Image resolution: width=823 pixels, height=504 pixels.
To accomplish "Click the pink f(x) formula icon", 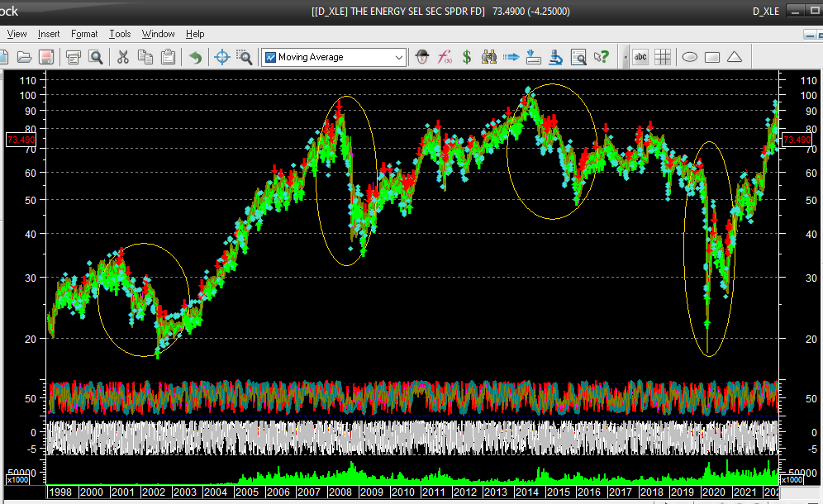I will (x=445, y=57).
